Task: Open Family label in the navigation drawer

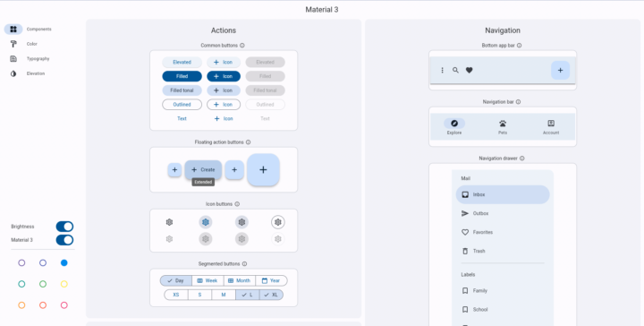Action: tap(503, 291)
